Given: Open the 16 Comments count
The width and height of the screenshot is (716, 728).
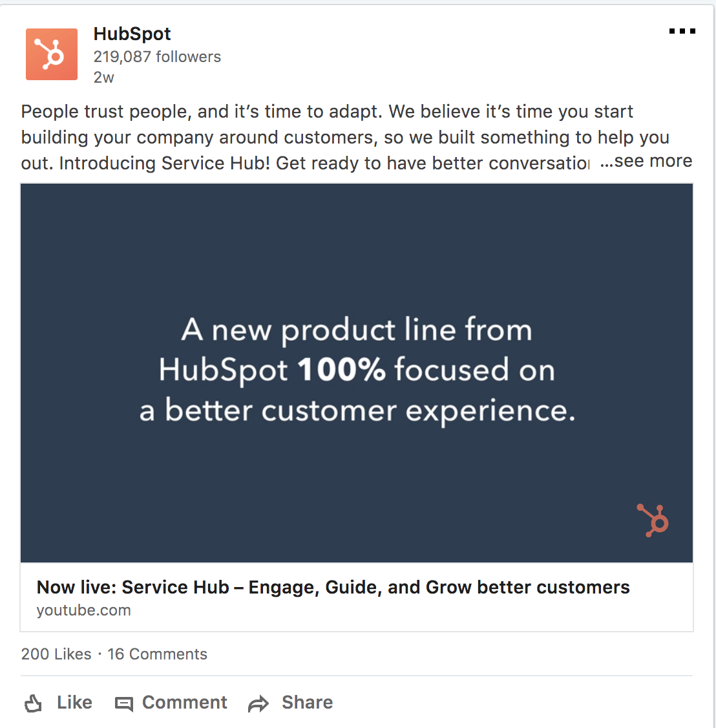Looking at the screenshot, I should pos(157,654).
